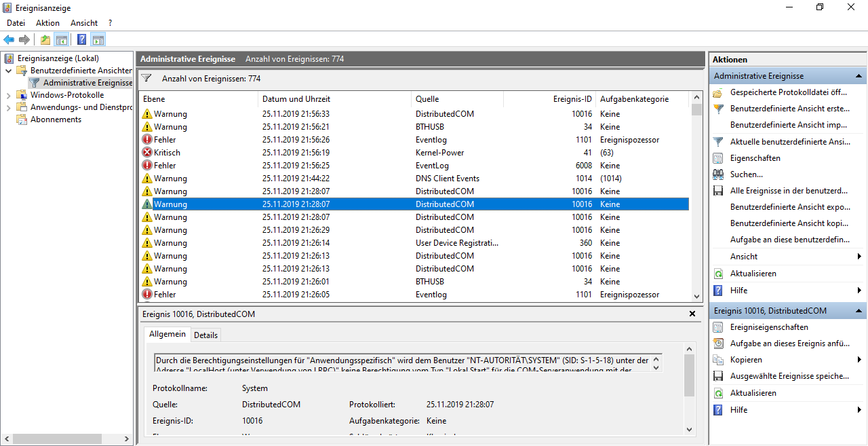Image resolution: width=868 pixels, height=446 pixels.
Task: Collapse Ereignis 10016 actions section
Action: (x=859, y=311)
